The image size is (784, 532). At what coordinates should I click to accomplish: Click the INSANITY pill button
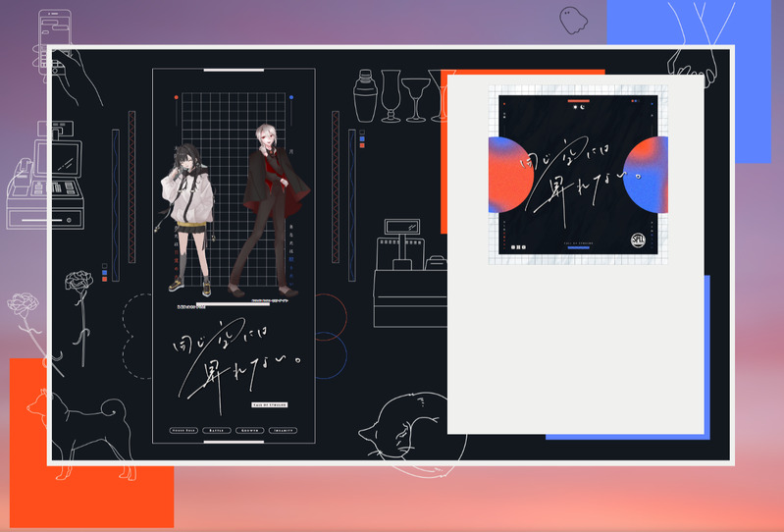(x=283, y=430)
